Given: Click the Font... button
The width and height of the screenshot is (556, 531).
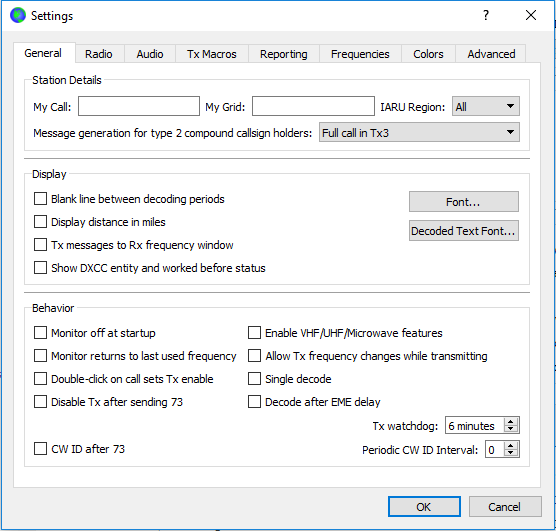Looking at the screenshot, I should [x=464, y=201].
